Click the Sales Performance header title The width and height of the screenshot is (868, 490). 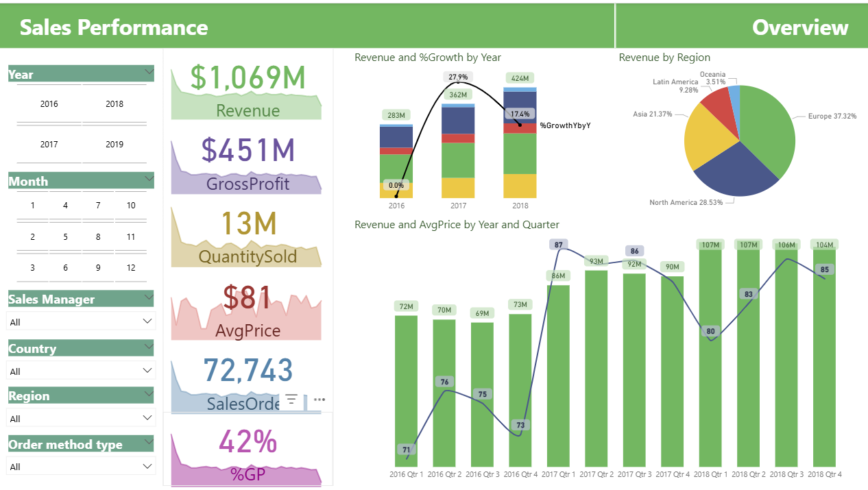pyautogui.click(x=114, y=27)
